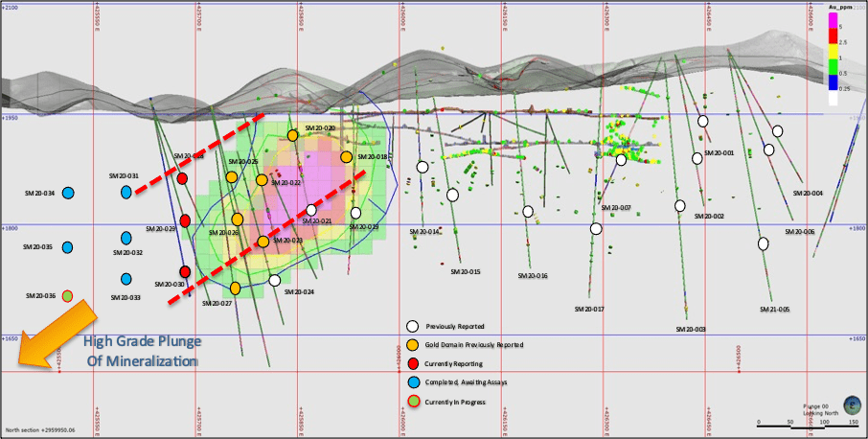868x439 pixels.
Task: Click the orange SM20-023 pierce point marker
Action: pos(263,242)
